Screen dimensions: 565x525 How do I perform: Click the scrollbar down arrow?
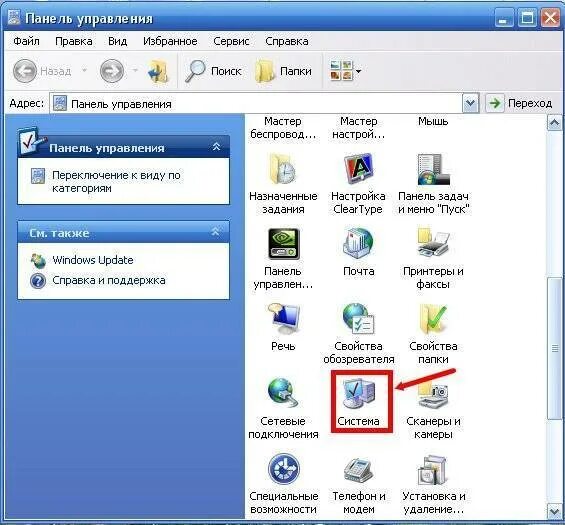(555, 511)
